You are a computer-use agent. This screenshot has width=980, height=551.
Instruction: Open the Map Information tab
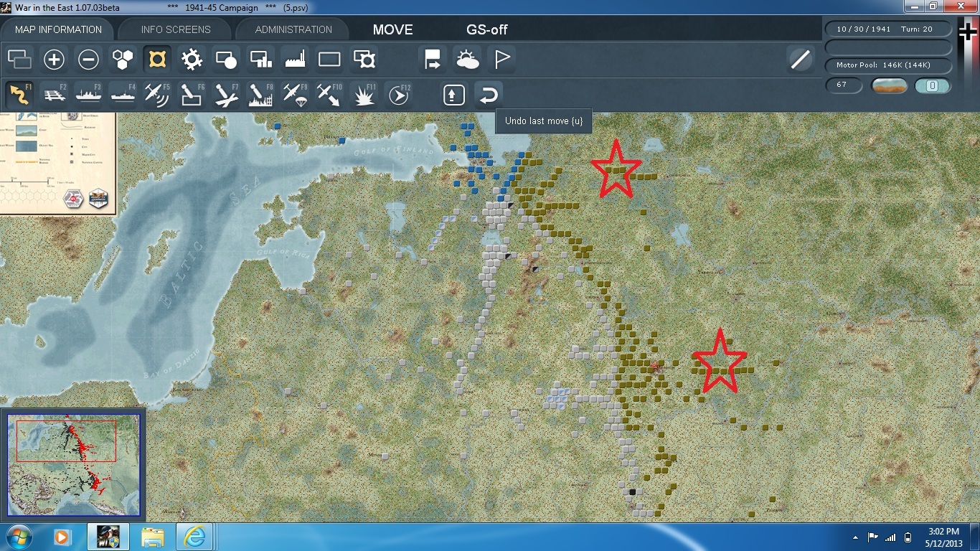click(58, 29)
